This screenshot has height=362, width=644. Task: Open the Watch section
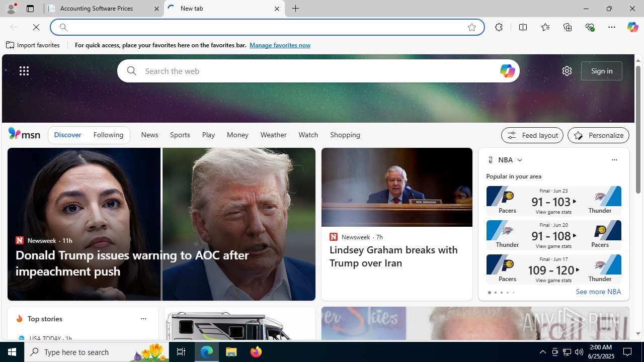click(x=308, y=135)
